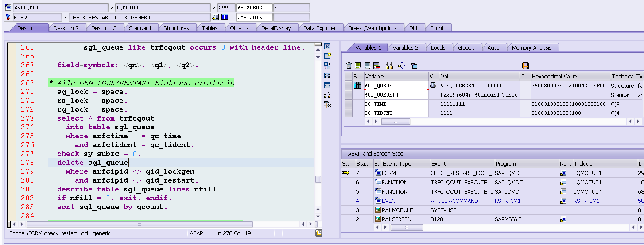
Task: Click the list with red bar icon in variables toolbar
Action: click(x=377, y=66)
